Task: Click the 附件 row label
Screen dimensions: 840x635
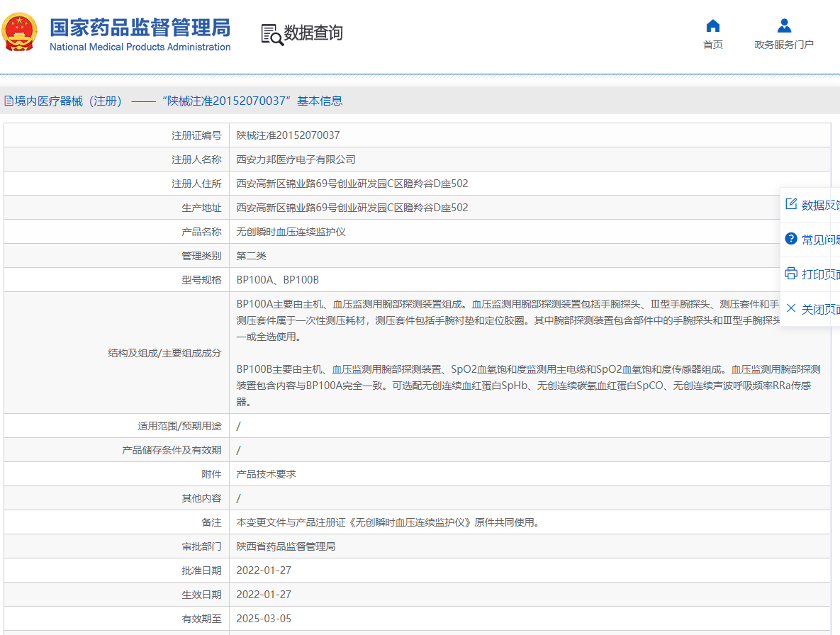Action: (212, 474)
